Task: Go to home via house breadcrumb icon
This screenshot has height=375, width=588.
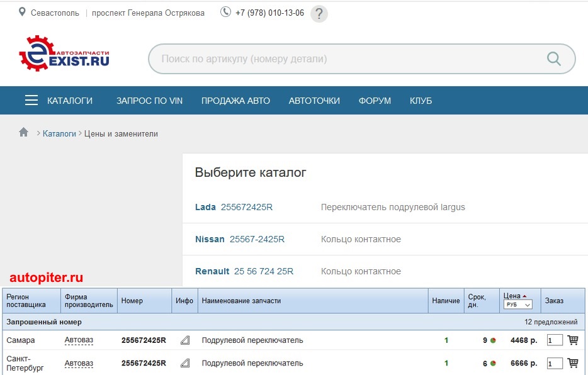Action: [24, 132]
